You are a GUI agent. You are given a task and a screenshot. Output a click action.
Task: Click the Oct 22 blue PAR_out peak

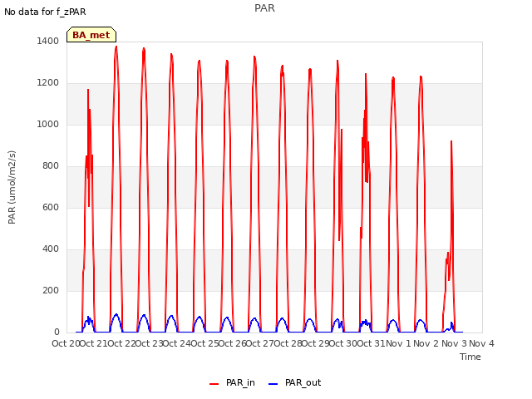[x=116, y=314]
